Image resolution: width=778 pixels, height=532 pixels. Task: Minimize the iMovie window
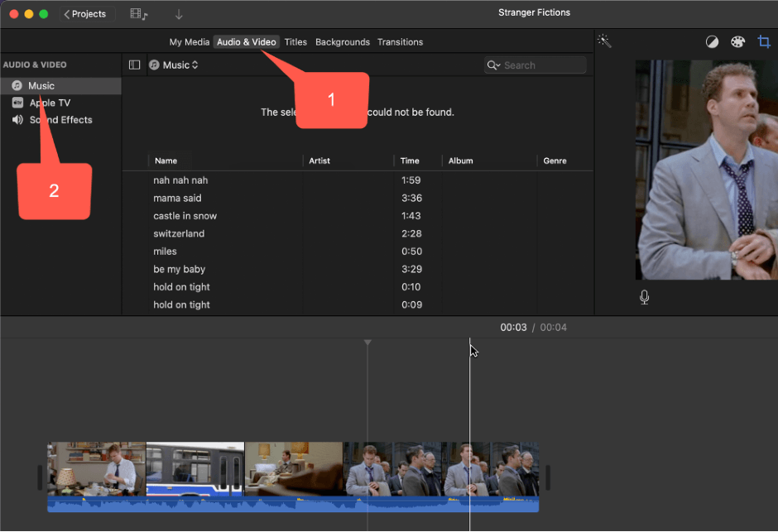(29, 14)
